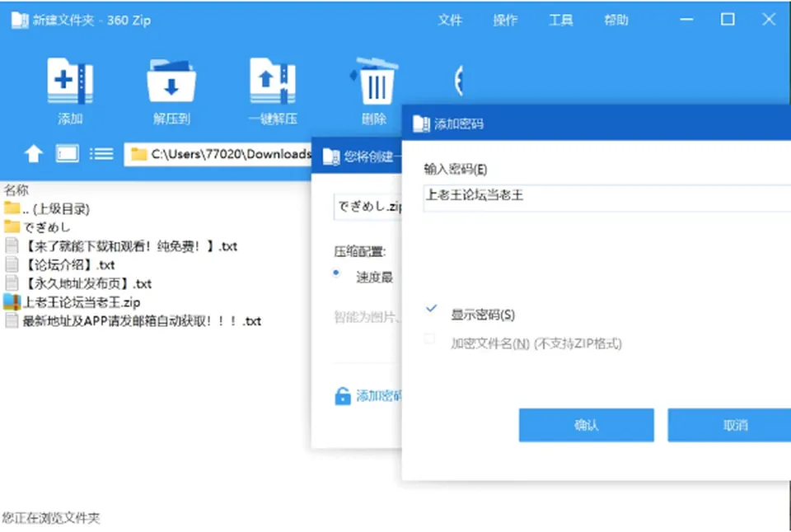Select 【来了就能下载和观看！纯免费！】.txt file
This screenshot has width=791, height=532.
pyautogui.click(x=121, y=246)
